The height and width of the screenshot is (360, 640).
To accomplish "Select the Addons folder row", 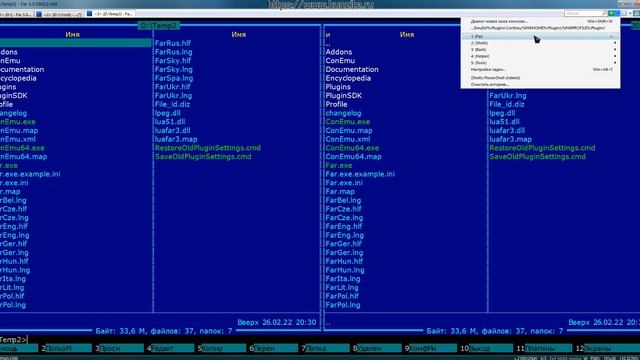I will point(338,52).
